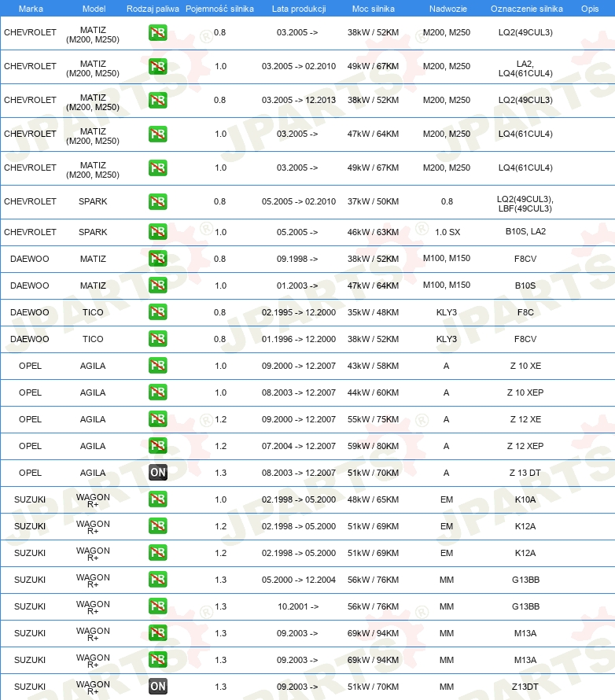The width and height of the screenshot is (615, 700).
Task: Click the petrol icon in the Chevrolet Spark 1.0 SX row
Action: (x=158, y=232)
